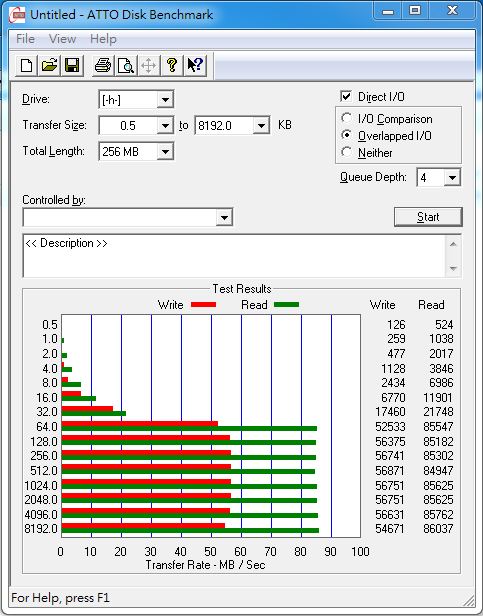
Task: Close the ATTO Disk Benchmark window
Action: (452, 11)
